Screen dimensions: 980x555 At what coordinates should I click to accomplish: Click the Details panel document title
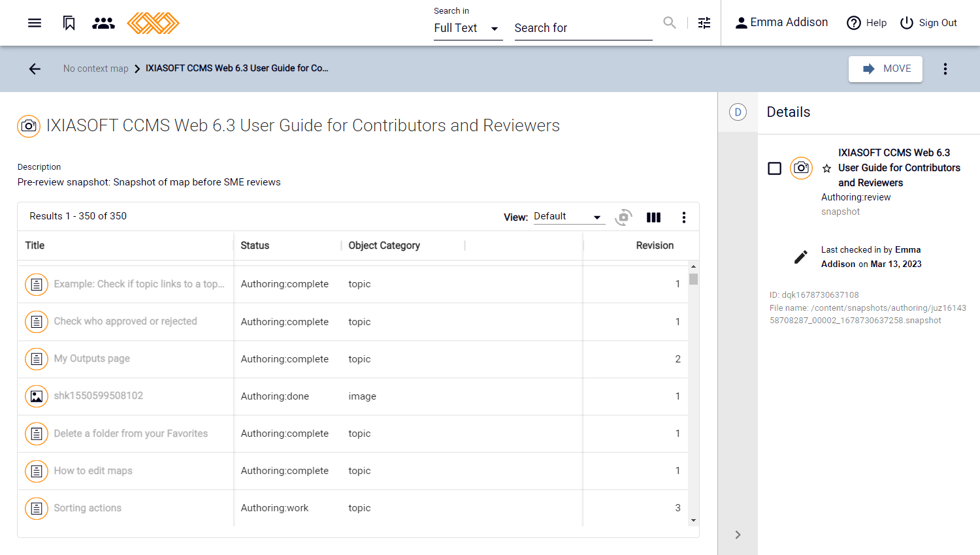point(899,168)
